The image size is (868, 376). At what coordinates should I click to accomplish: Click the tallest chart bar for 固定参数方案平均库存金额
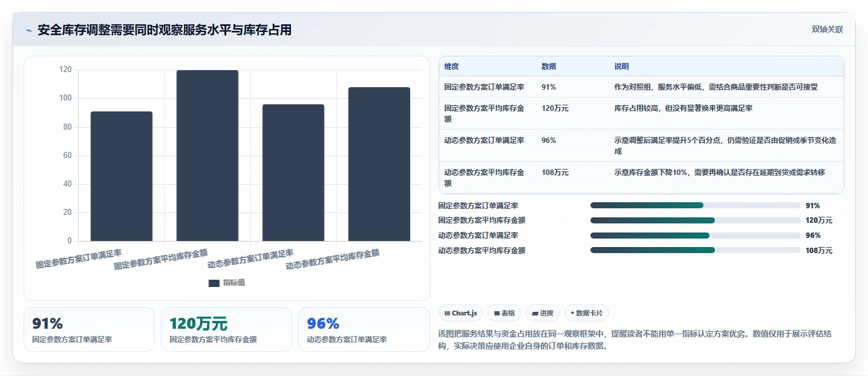[x=207, y=156]
